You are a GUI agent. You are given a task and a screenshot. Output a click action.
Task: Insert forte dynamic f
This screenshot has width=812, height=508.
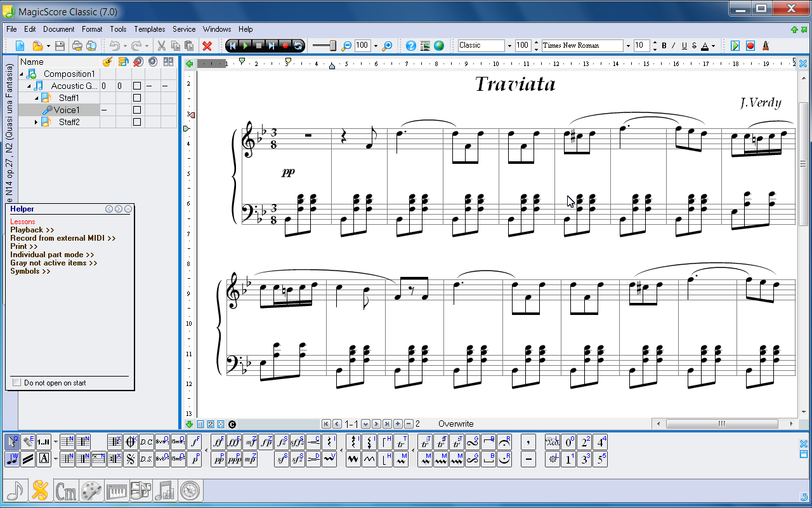194,442
